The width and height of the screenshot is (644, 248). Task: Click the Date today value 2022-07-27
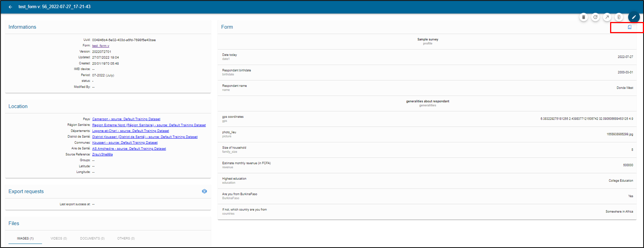pos(625,57)
